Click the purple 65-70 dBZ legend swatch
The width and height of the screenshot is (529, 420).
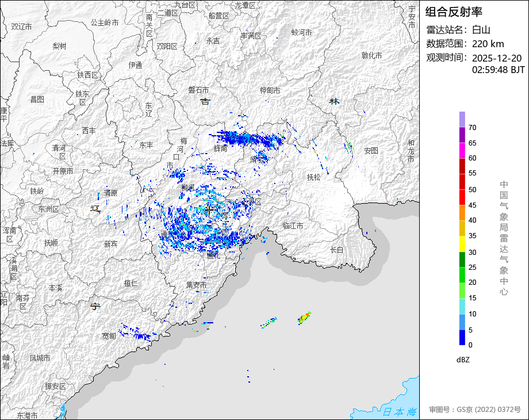[462, 135]
